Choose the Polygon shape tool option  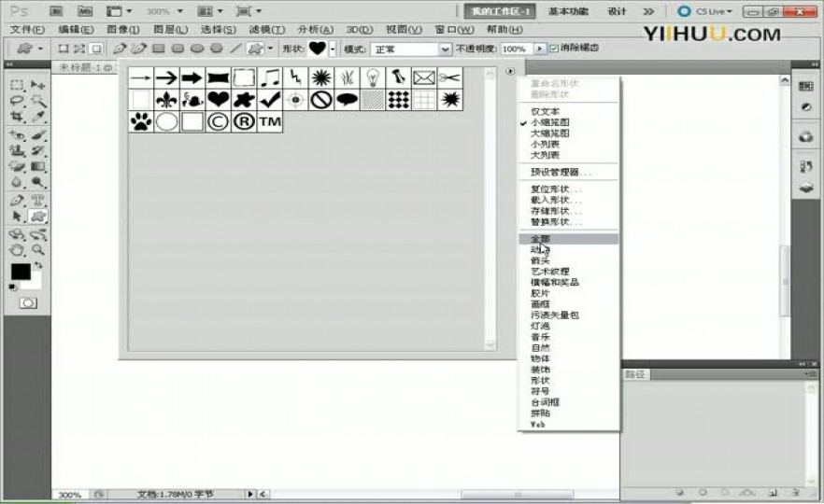217,49
